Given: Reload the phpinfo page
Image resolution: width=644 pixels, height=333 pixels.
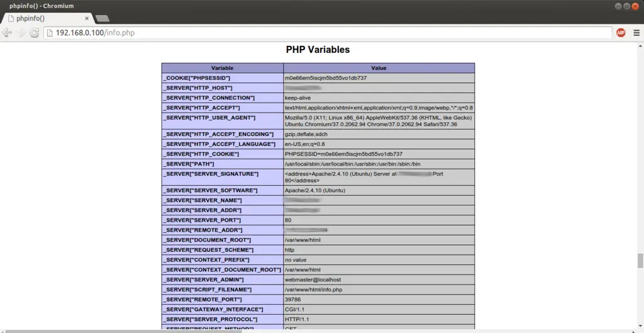Looking at the screenshot, I should point(35,33).
